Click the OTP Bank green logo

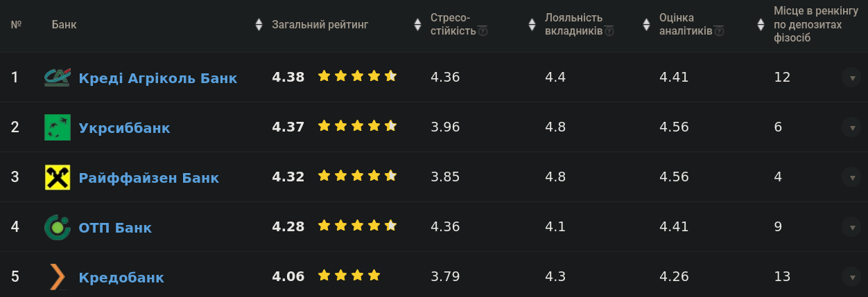pos(57,227)
